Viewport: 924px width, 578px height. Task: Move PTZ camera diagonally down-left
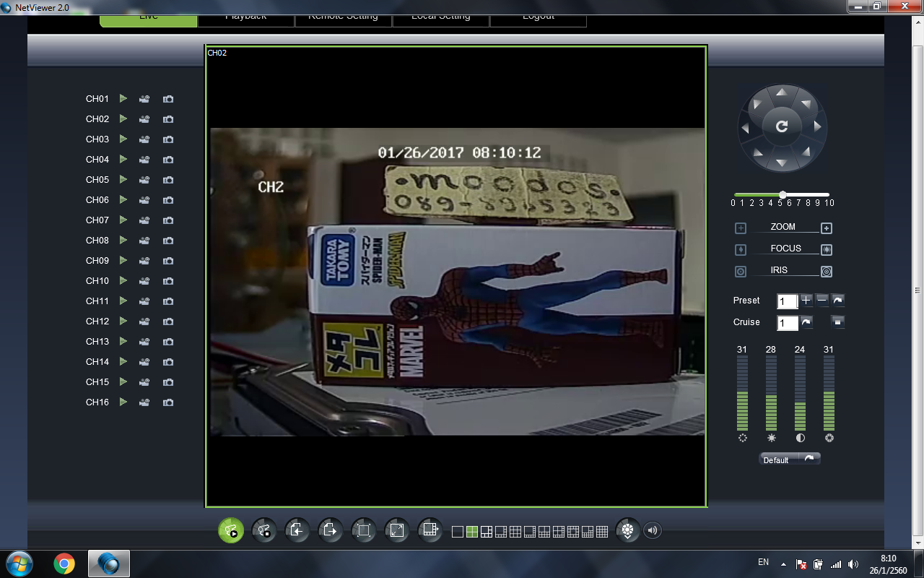757,152
